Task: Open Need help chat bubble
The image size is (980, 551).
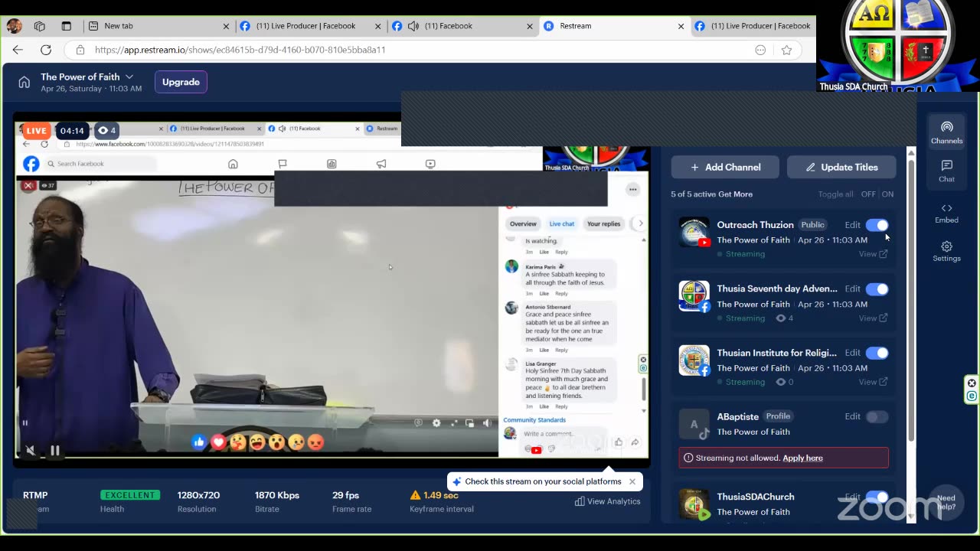Action: [x=946, y=503]
